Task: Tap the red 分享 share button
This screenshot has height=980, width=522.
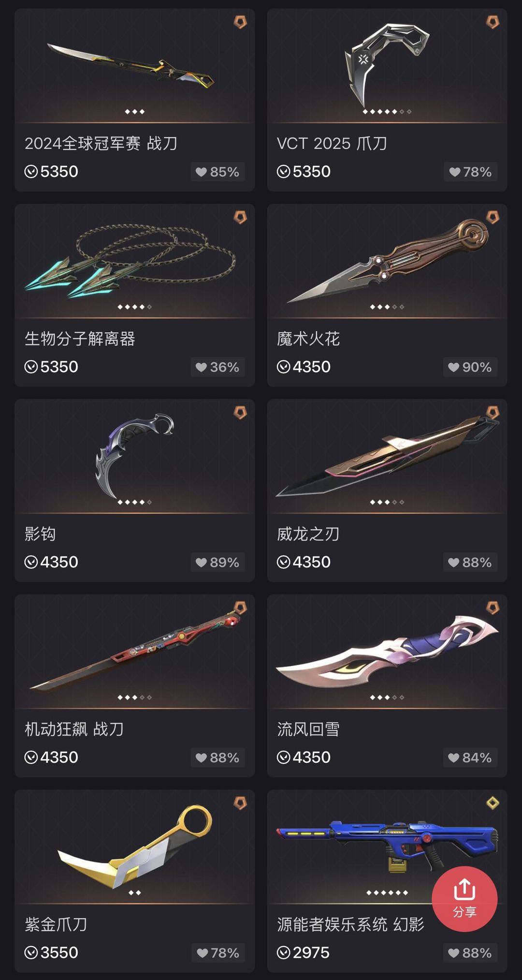Action: [464, 899]
